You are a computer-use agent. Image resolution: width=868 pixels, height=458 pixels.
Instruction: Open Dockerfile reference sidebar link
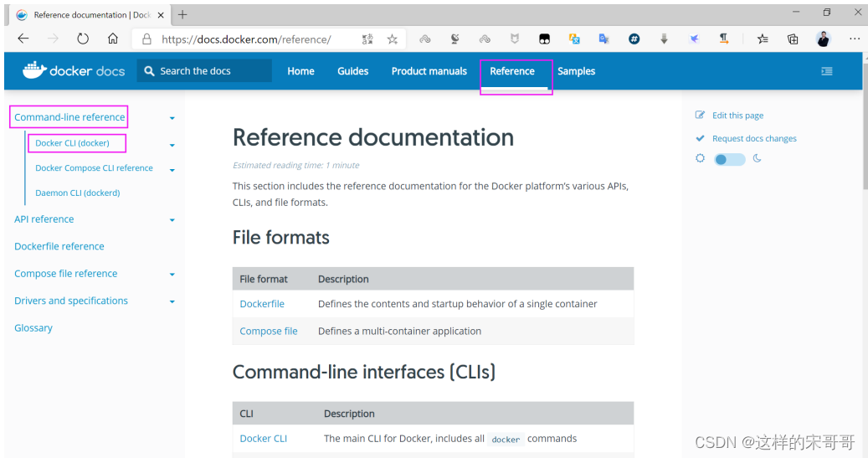click(x=59, y=246)
